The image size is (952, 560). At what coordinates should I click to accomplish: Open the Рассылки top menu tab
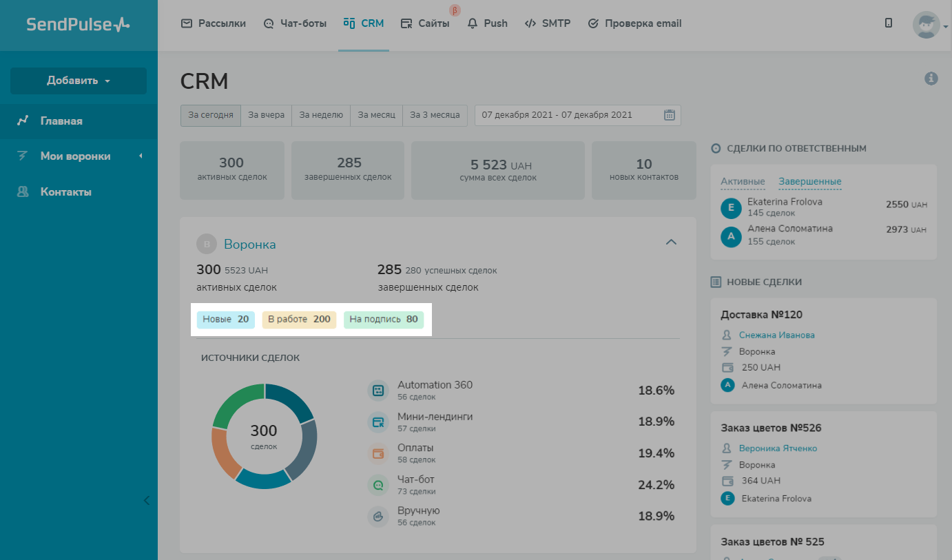coord(214,23)
